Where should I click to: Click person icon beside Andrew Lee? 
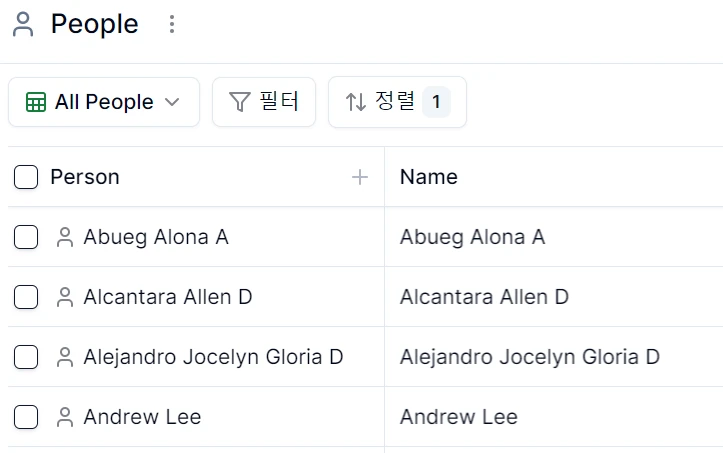point(65,417)
